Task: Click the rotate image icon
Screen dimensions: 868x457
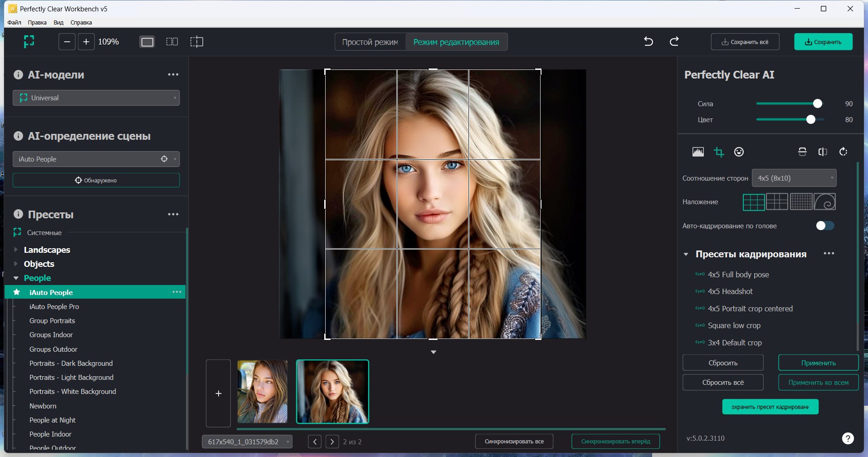Action: coord(843,152)
